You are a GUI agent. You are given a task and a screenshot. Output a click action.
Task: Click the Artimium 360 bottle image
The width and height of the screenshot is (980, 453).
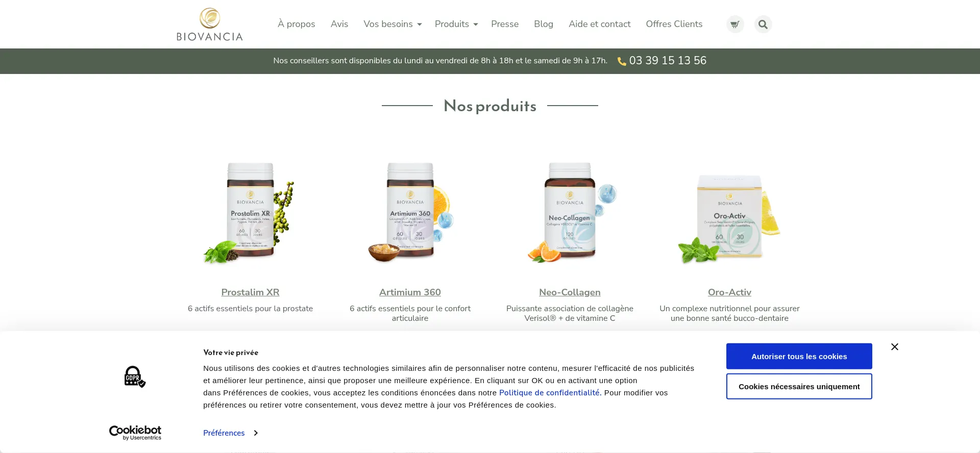(x=410, y=212)
